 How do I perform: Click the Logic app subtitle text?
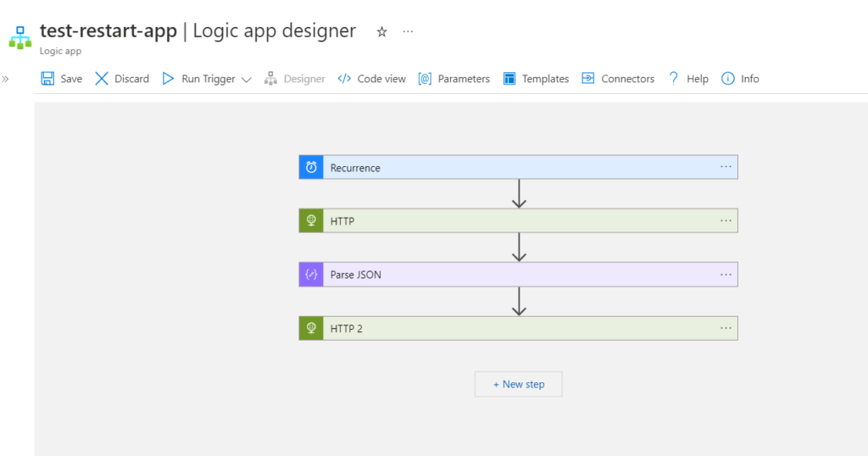60,51
